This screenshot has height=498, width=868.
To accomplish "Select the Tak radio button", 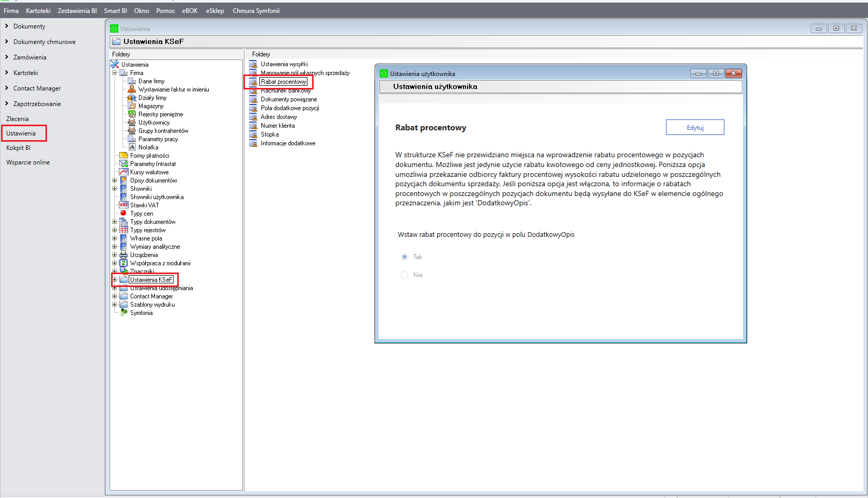I will coord(405,257).
